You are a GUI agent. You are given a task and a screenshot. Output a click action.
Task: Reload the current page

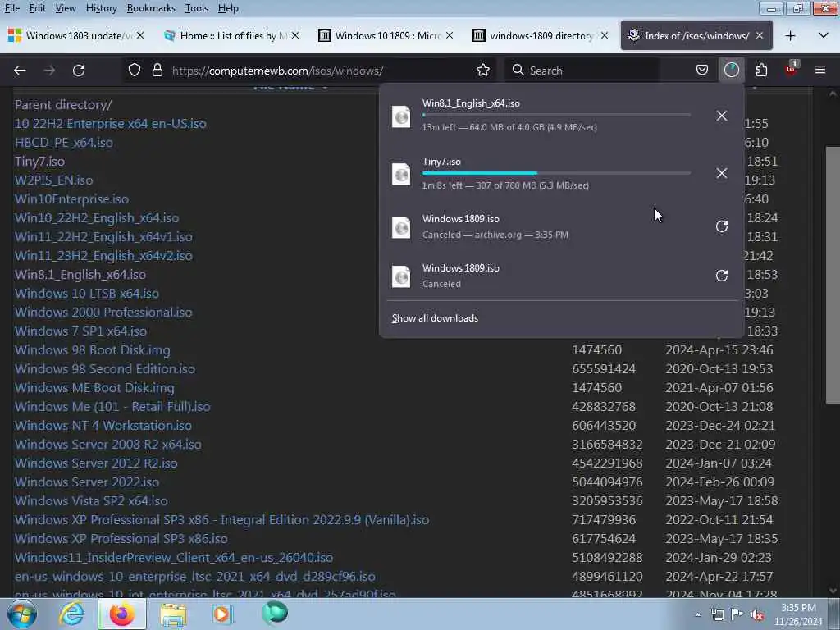pos(79,71)
